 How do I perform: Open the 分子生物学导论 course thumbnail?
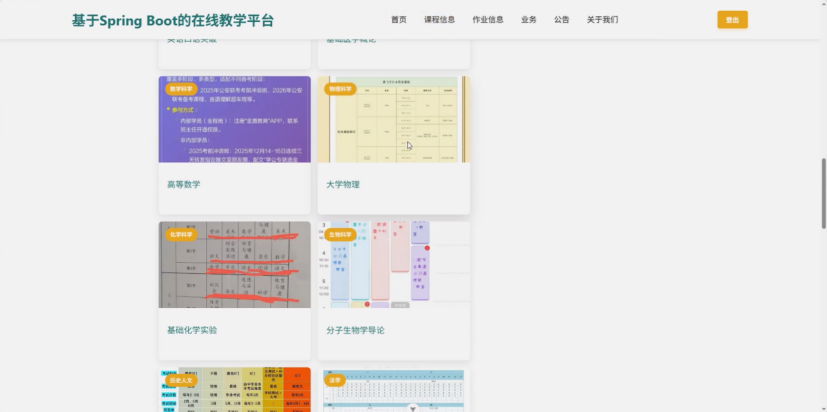(393, 265)
